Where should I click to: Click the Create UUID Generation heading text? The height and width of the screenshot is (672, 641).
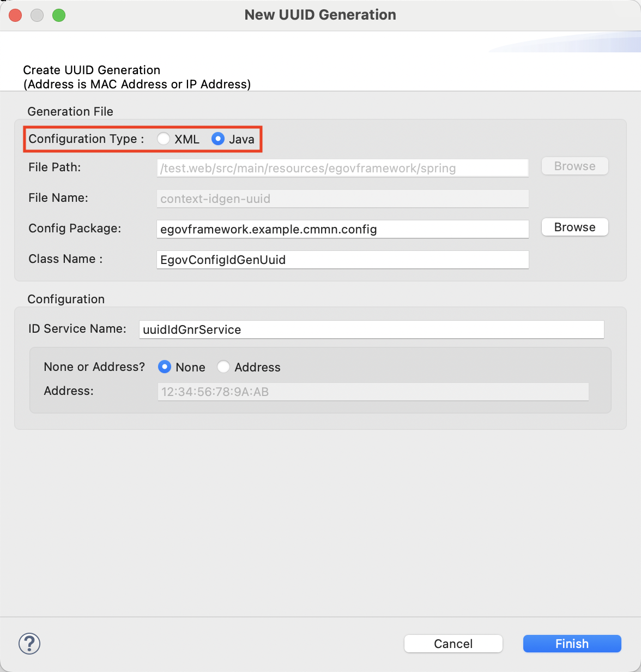pos(92,70)
